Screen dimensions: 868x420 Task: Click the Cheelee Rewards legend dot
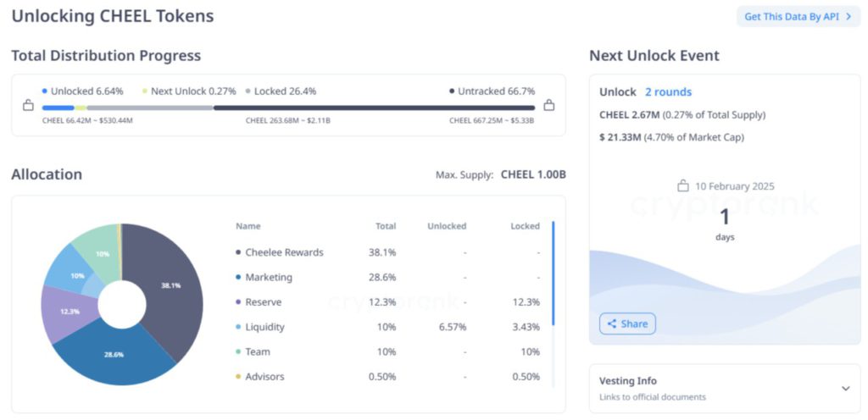click(237, 252)
